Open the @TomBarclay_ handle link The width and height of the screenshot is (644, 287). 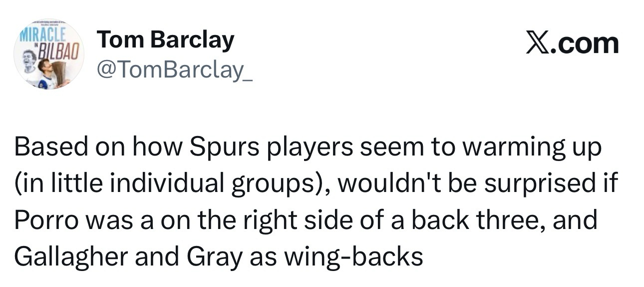(x=175, y=70)
